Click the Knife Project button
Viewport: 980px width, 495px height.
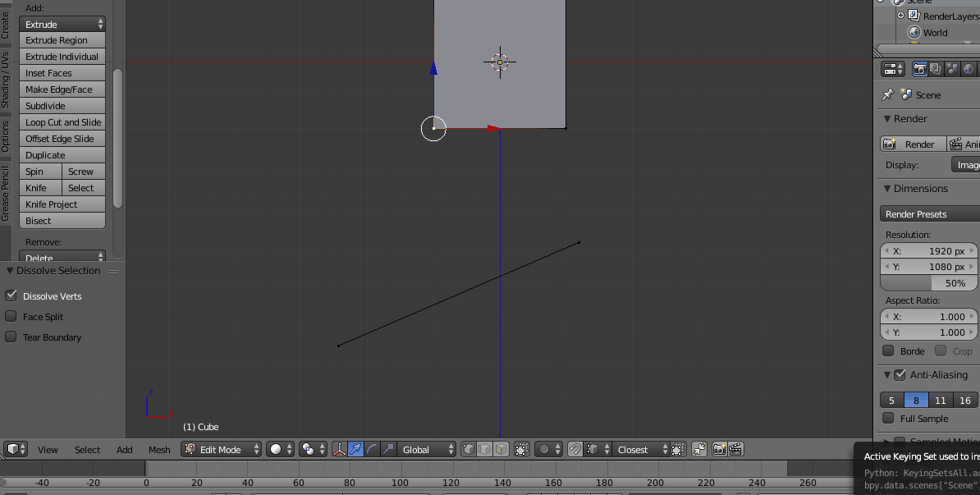[62, 204]
